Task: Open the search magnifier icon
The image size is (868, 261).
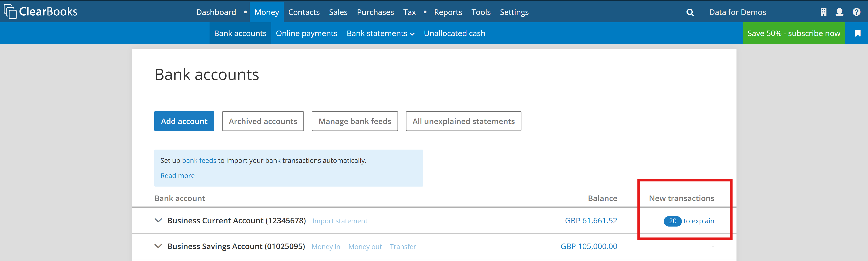Action: pos(690,12)
